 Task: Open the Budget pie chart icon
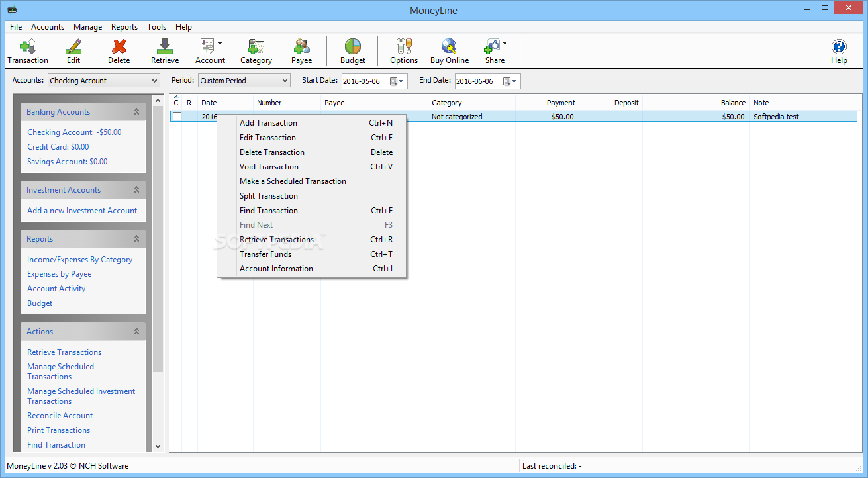point(353,46)
